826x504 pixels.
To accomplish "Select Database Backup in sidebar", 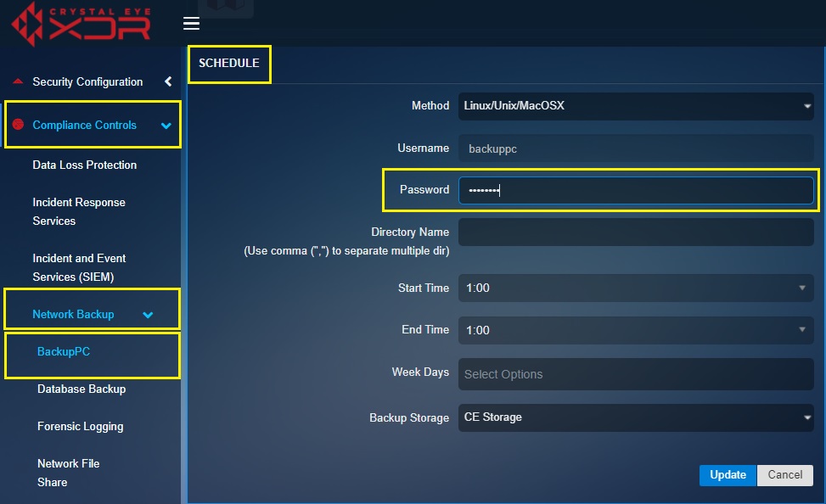I will click(81, 389).
